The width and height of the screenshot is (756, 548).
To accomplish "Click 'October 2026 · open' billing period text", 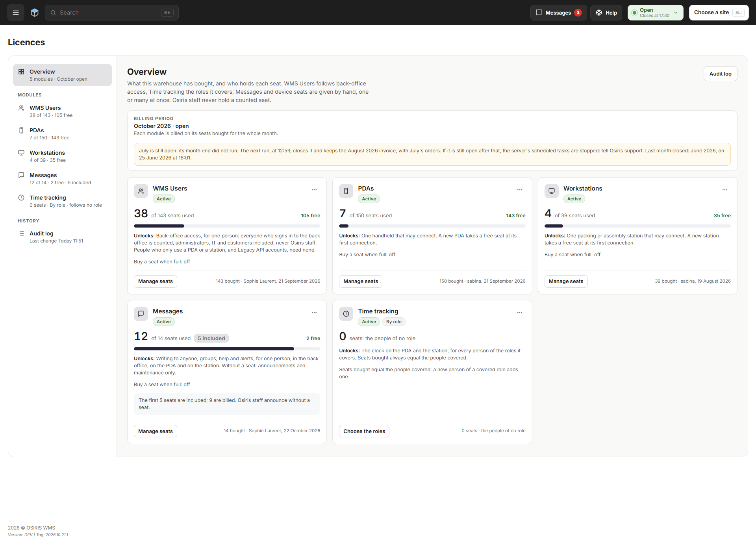I will point(161,126).
